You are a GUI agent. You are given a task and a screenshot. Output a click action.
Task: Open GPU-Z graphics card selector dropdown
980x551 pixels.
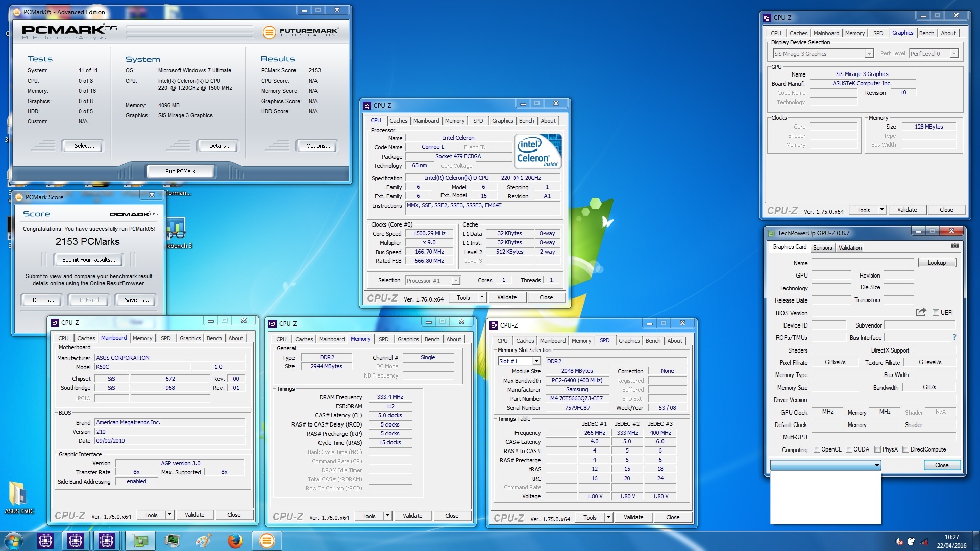(825, 465)
